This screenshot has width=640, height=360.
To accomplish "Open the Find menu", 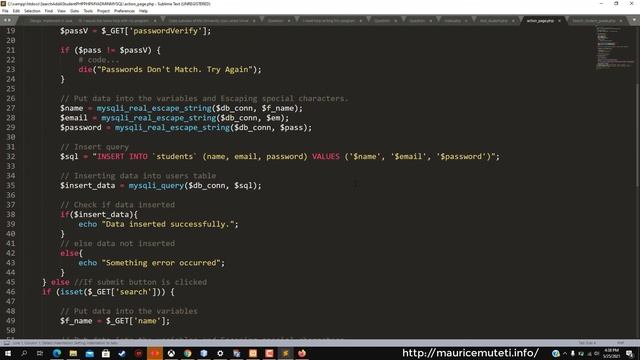I will [x=49, y=11].
